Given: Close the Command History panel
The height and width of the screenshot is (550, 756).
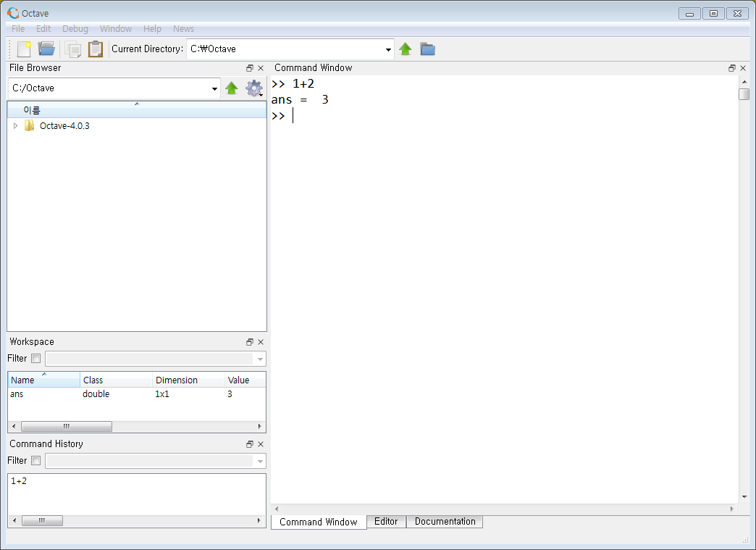Looking at the screenshot, I should coord(261,444).
